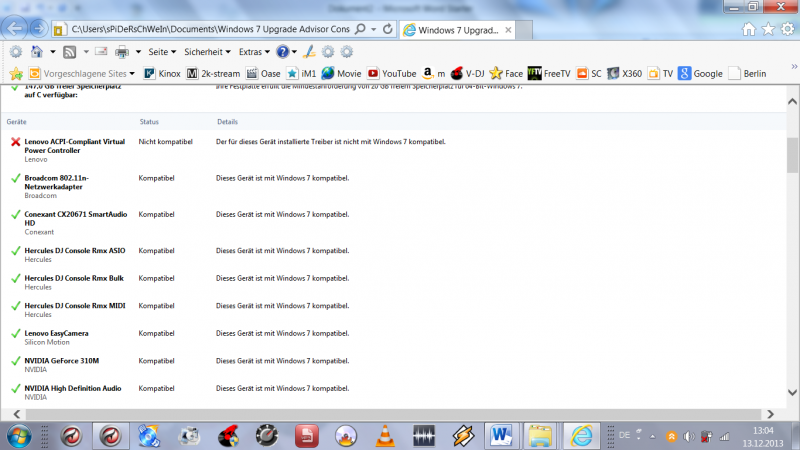
Task: Switch to Microsoft Word in taskbar
Action: [501, 436]
